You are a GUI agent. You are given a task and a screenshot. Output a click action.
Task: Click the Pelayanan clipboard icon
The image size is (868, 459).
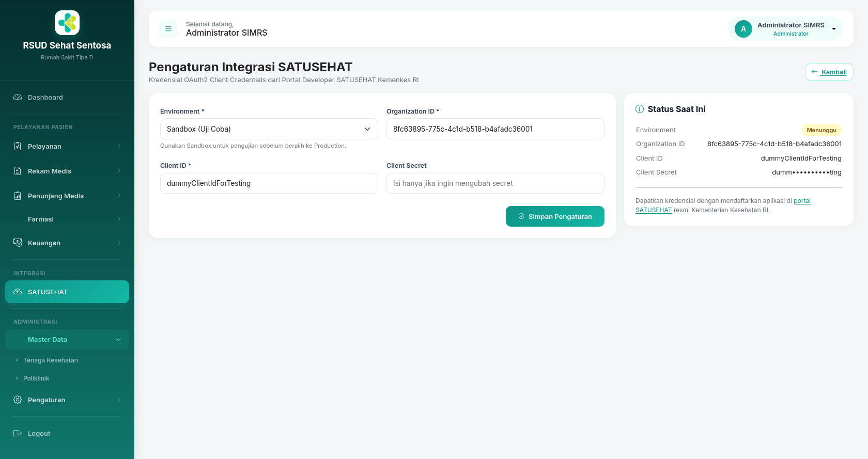click(18, 146)
